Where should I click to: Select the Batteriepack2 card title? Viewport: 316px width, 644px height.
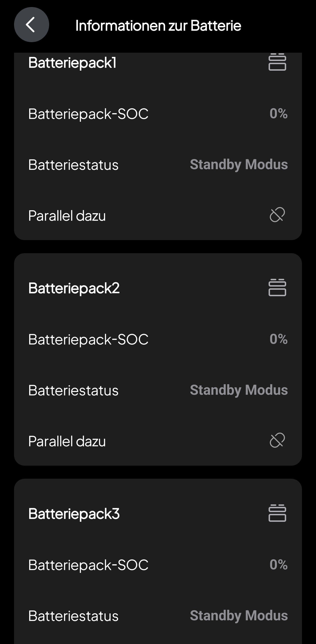tap(74, 288)
